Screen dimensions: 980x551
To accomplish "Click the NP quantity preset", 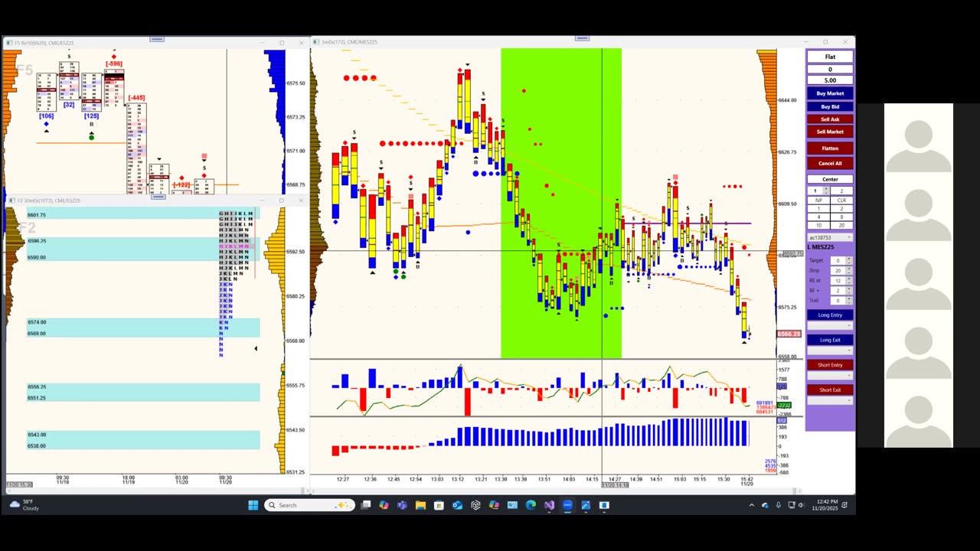I will [818, 200].
